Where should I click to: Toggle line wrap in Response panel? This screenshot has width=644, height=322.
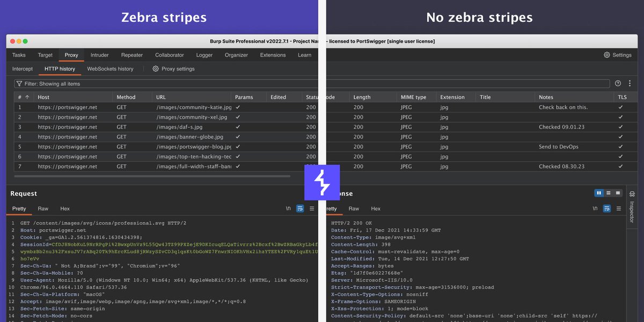[607, 208]
